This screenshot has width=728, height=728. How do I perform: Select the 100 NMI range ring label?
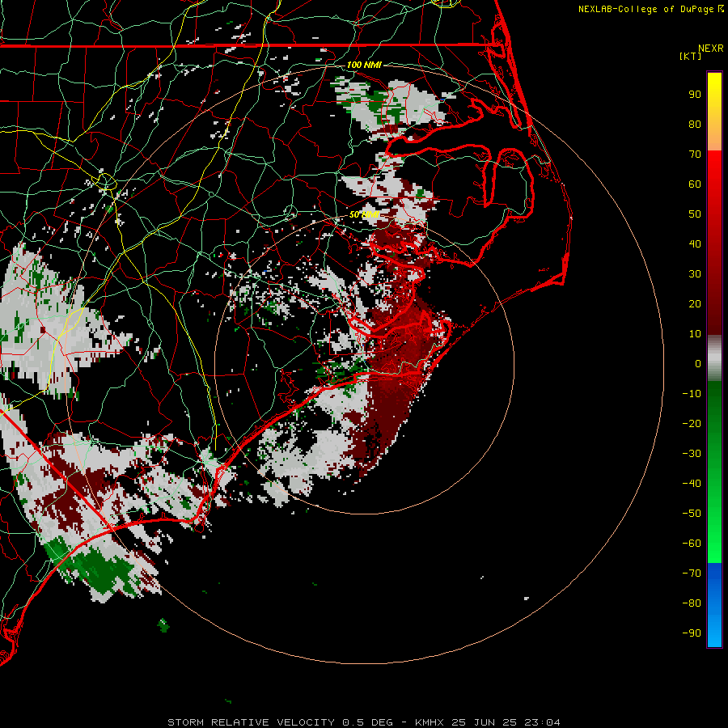pos(364,65)
